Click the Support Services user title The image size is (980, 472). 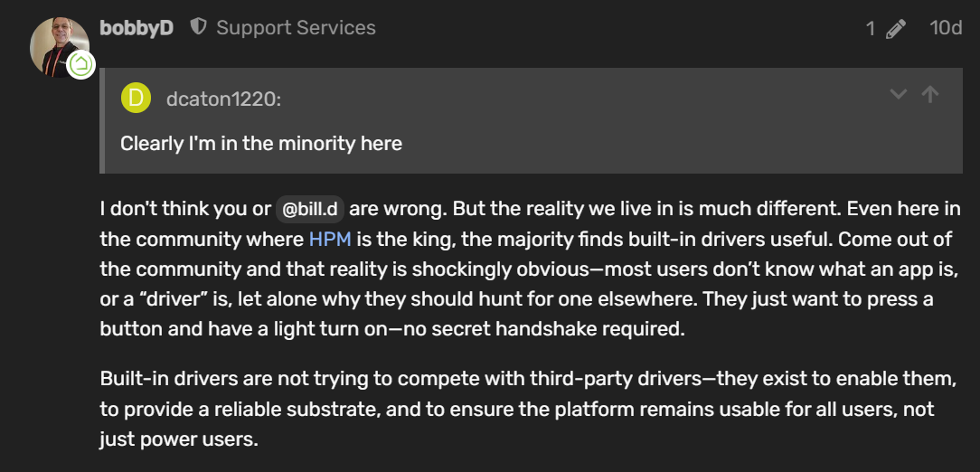click(x=296, y=28)
